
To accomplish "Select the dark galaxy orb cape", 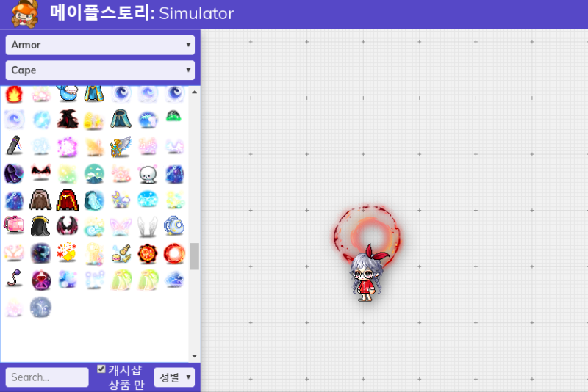I will pos(40,253).
